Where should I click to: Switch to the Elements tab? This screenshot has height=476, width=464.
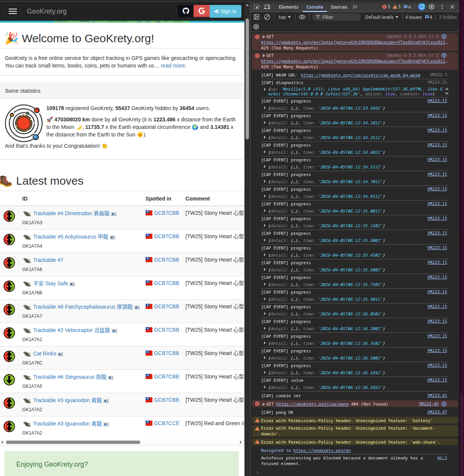(x=289, y=7)
